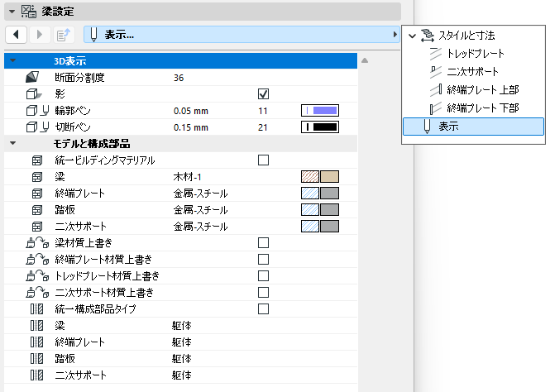Select スタイルと寸法 in the page tree
The width and height of the screenshot is (550, 392).
pos(466,36)
